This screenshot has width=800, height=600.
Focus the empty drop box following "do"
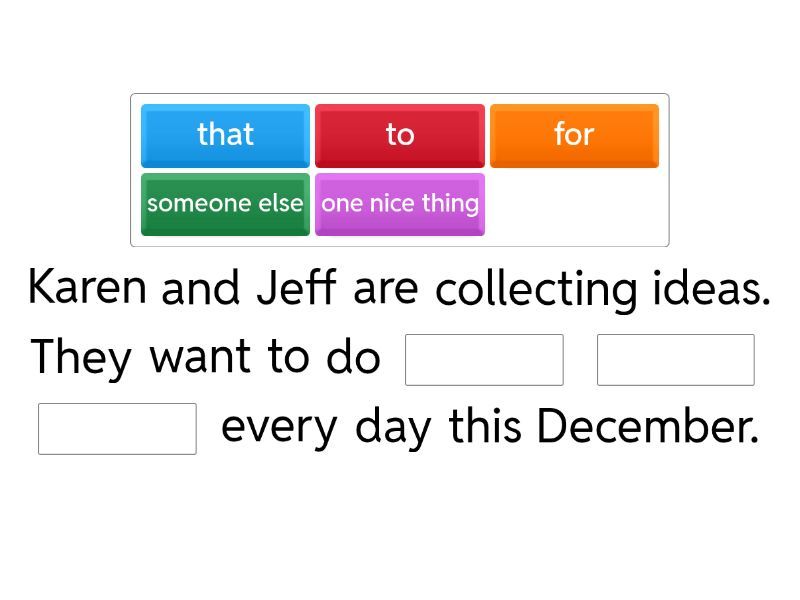coord(484,360)
